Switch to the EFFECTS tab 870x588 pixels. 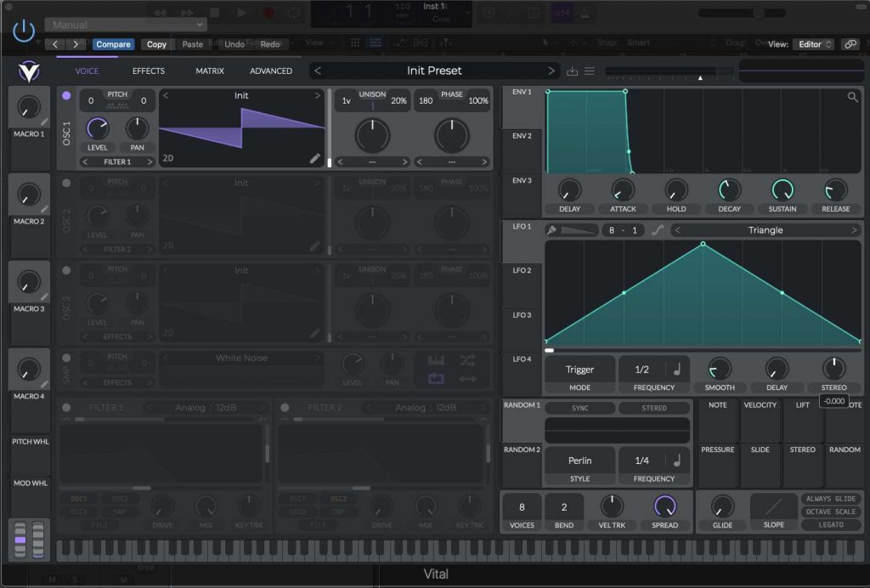pos(147,71)
